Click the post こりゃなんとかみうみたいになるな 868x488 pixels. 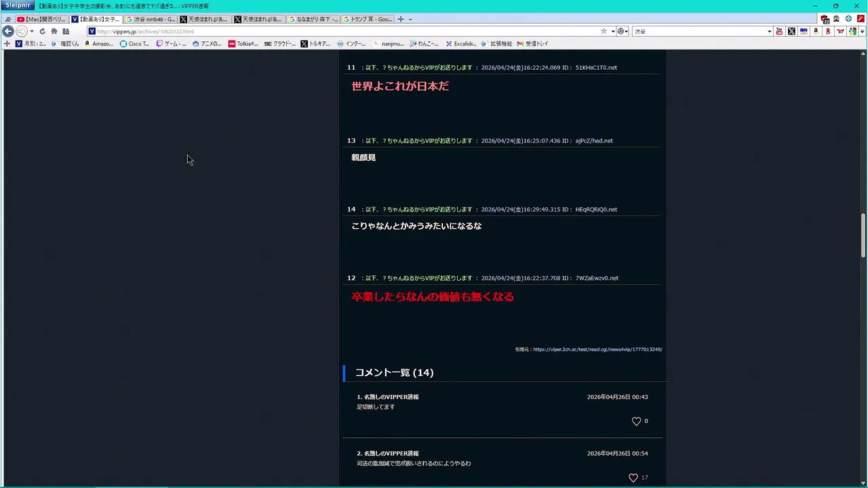416,226
